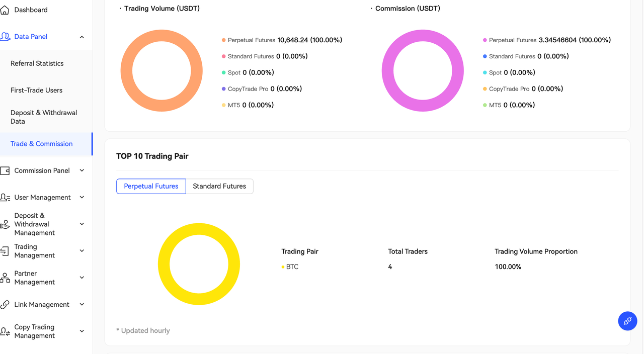Select the Perpetual Futures tab
The height and width of the screenshot is (354, 644).
[x=151, y=186]
